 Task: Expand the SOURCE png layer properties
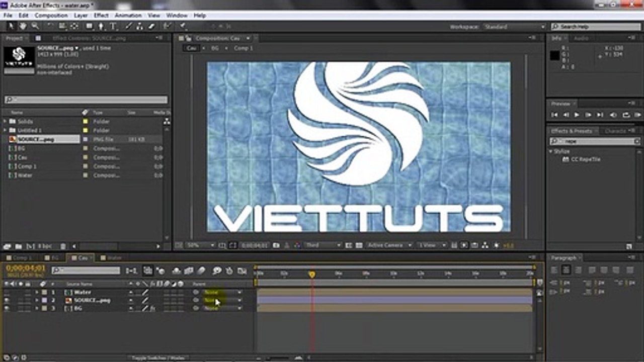point(36,300)
